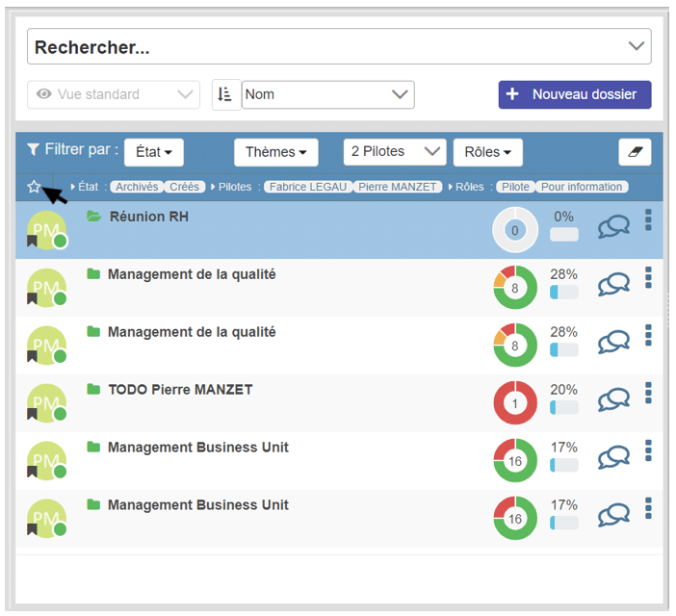Remove the Fabrice LEGAU pilot tag
The image size is (676, 616).
(307, 187)
